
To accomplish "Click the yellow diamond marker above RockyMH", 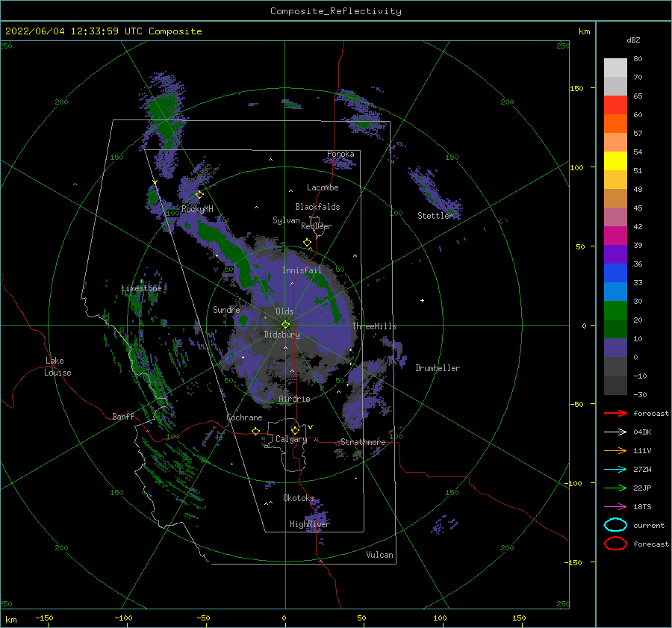I will click(199, 195).
